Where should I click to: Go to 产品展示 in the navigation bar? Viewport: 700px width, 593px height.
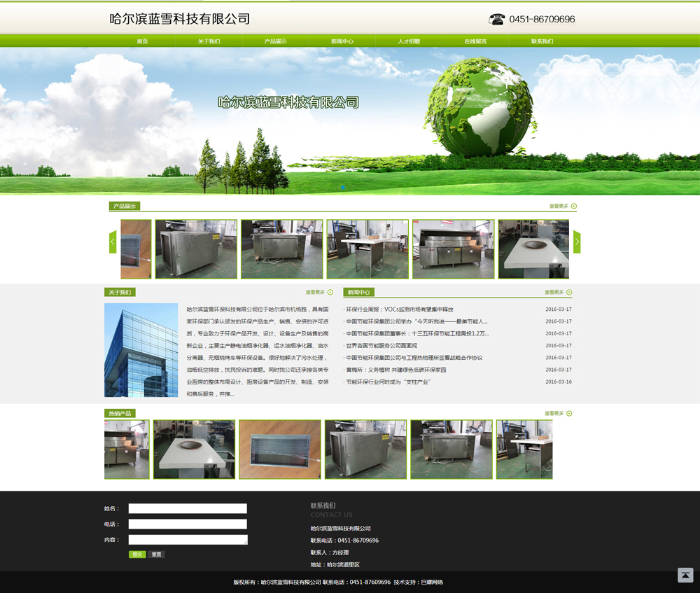point(275,42)
